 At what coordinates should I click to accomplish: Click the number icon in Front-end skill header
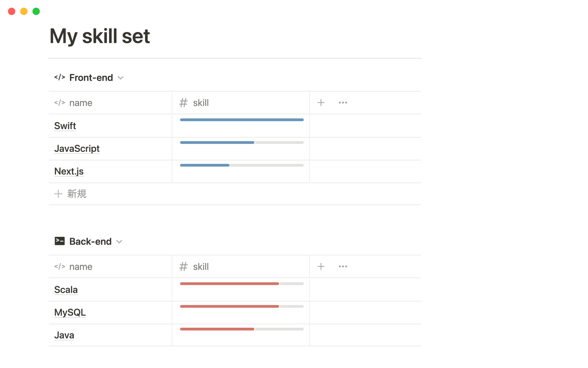click(x=183, y=103)
